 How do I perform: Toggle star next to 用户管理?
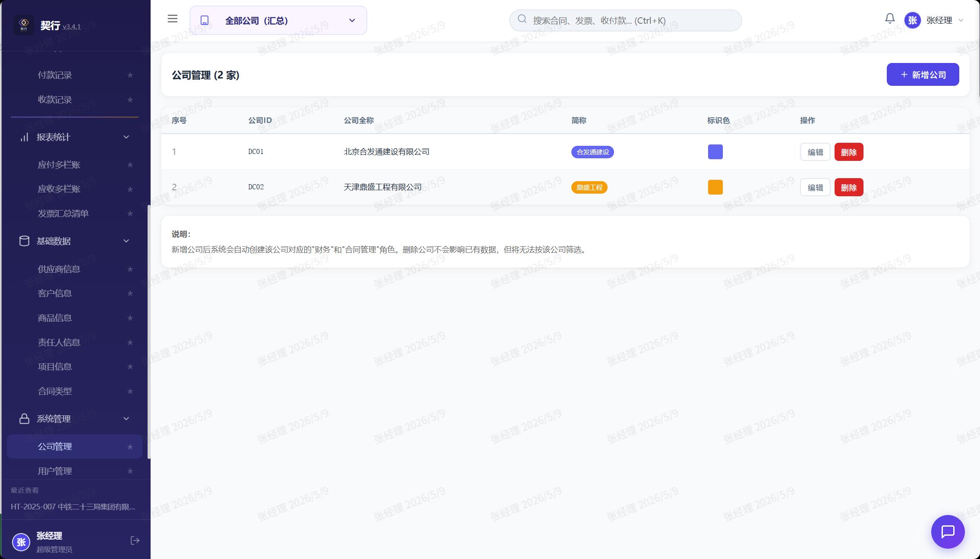coord(130,471)
